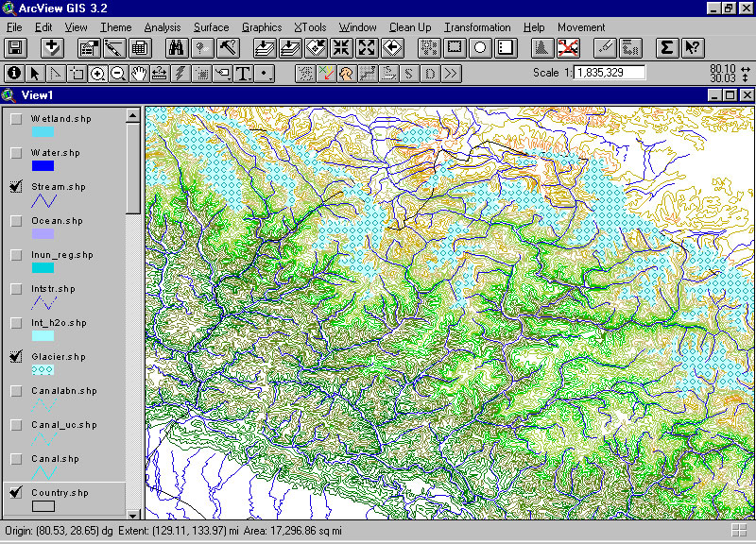Click the Sigma statistics icon
756x544 pixels.
(667, 47)
